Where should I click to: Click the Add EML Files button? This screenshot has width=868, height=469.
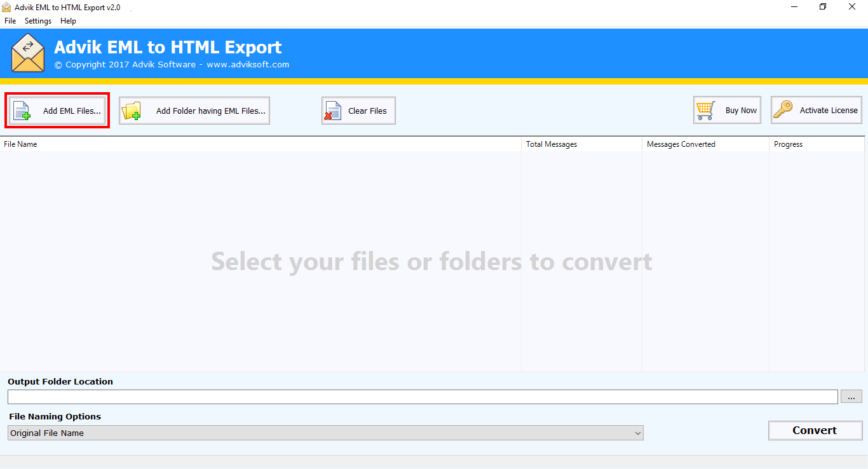pos(57,111)
